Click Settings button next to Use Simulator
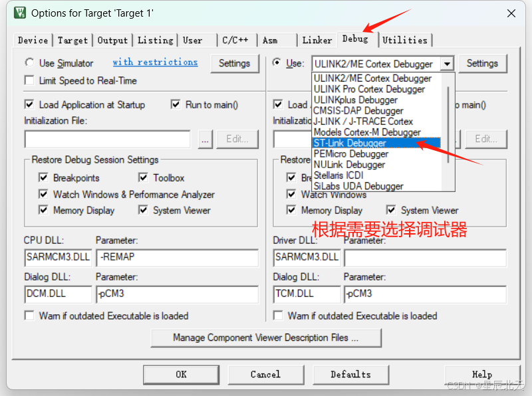Viewport: 532px width, 396px height. pos(235,63)
